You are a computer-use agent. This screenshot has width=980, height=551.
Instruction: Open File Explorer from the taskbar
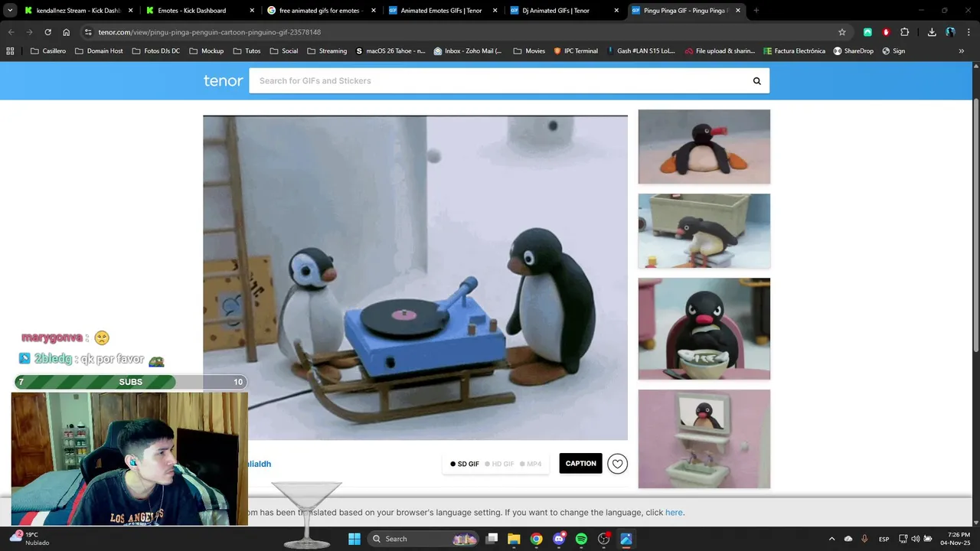pyautogui.click(x=514, y=539)
